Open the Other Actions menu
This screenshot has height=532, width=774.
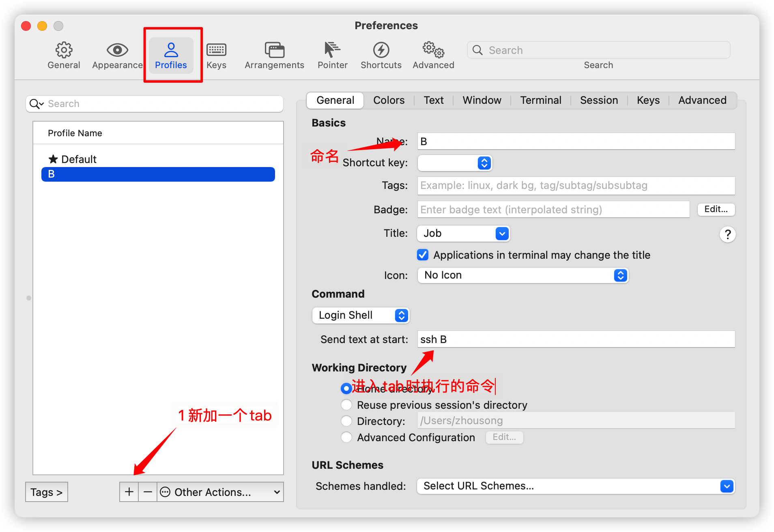(x=220, y=492)
